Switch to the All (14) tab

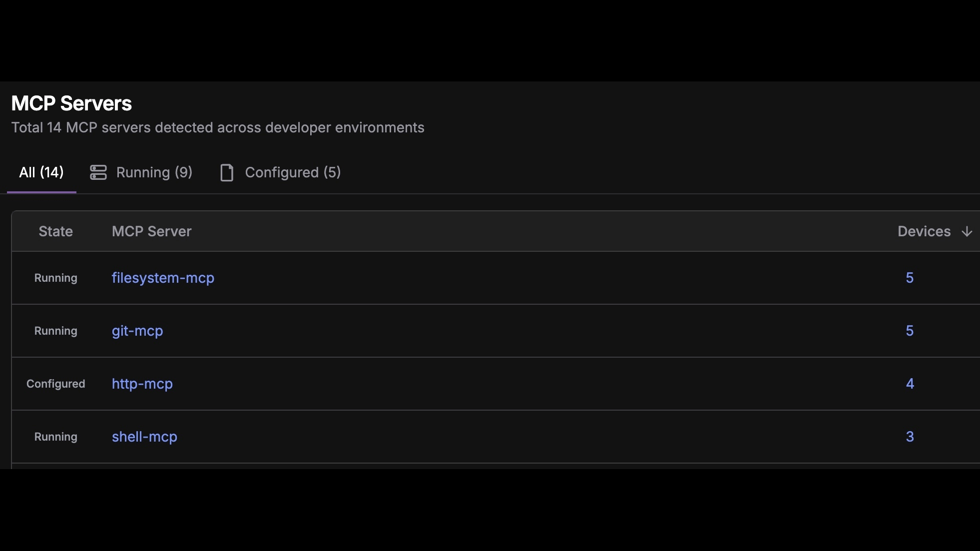(41, 172)
